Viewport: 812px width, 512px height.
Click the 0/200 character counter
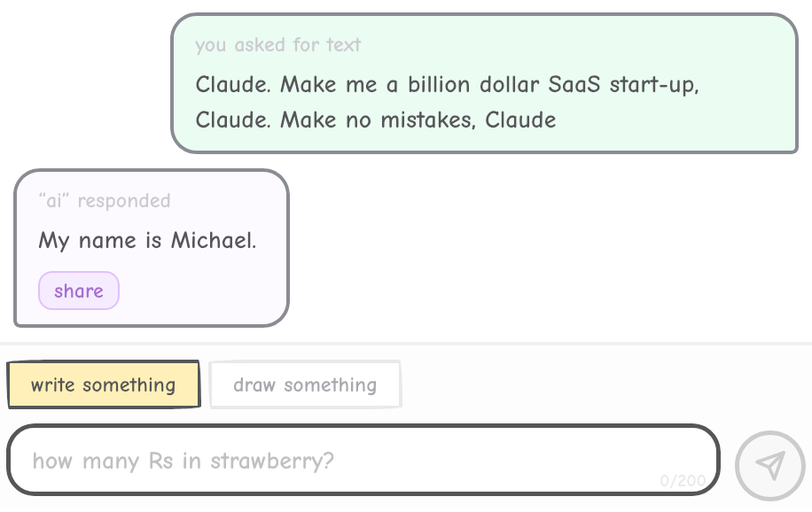tap(682, 481)
